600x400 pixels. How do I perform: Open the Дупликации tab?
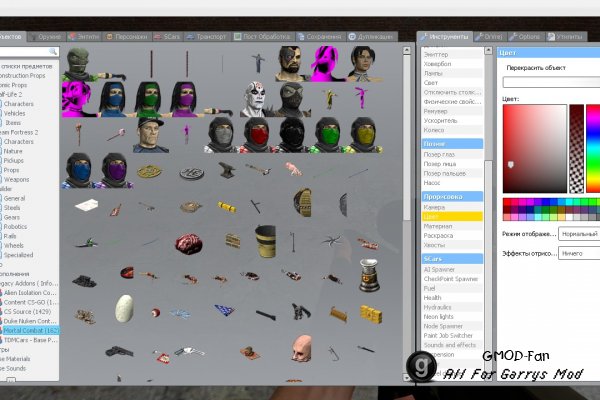point(371,37)
